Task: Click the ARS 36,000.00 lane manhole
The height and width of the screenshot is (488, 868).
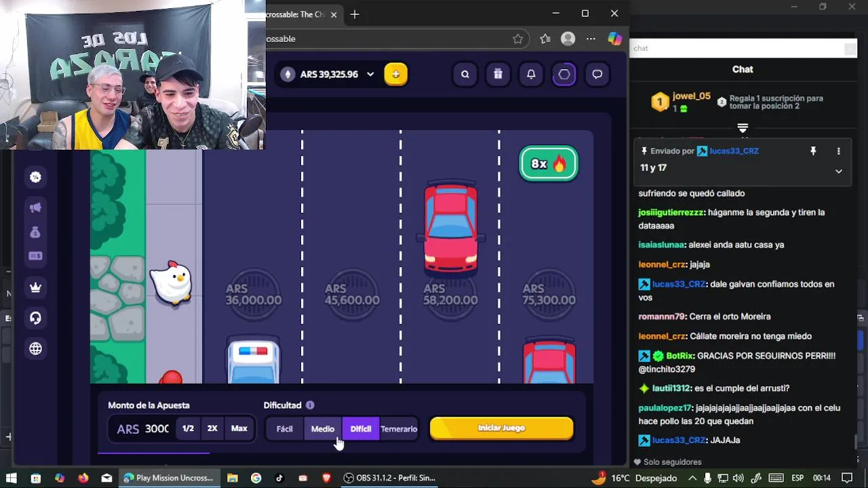Action: point(253,295)
